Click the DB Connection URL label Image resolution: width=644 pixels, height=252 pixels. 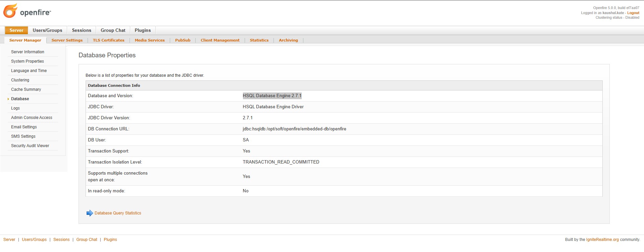[108, 129]
